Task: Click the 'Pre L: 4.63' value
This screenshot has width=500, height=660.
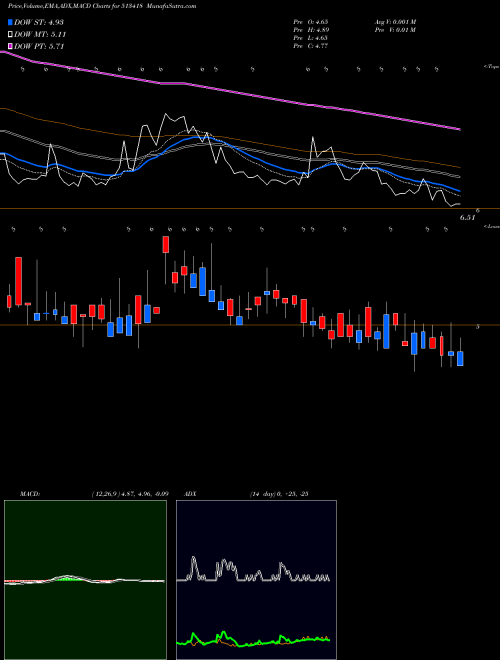Action: (x=311, y=38)
